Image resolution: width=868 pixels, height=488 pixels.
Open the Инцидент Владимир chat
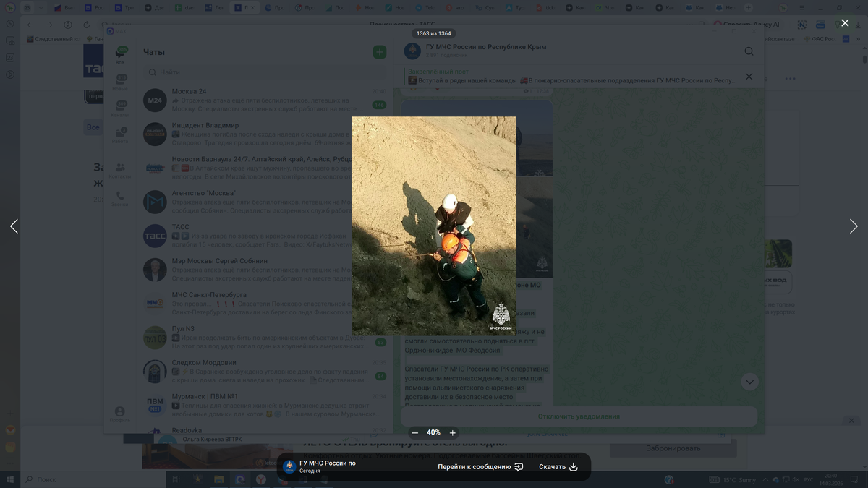pyautogui.click(x=265, y=134)
